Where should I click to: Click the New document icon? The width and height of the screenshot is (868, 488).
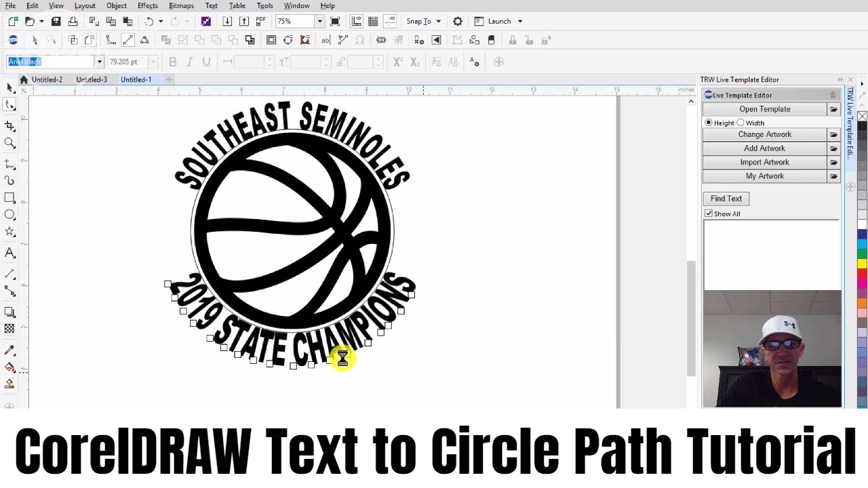[x=13, y=22]
